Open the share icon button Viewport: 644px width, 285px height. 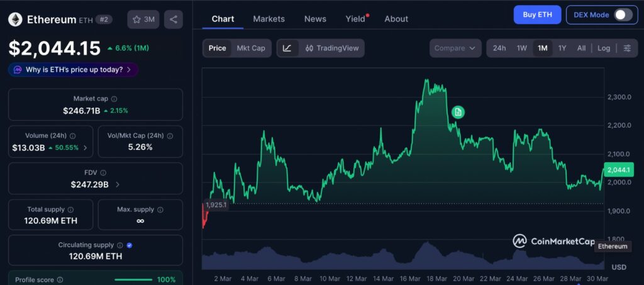174,20
